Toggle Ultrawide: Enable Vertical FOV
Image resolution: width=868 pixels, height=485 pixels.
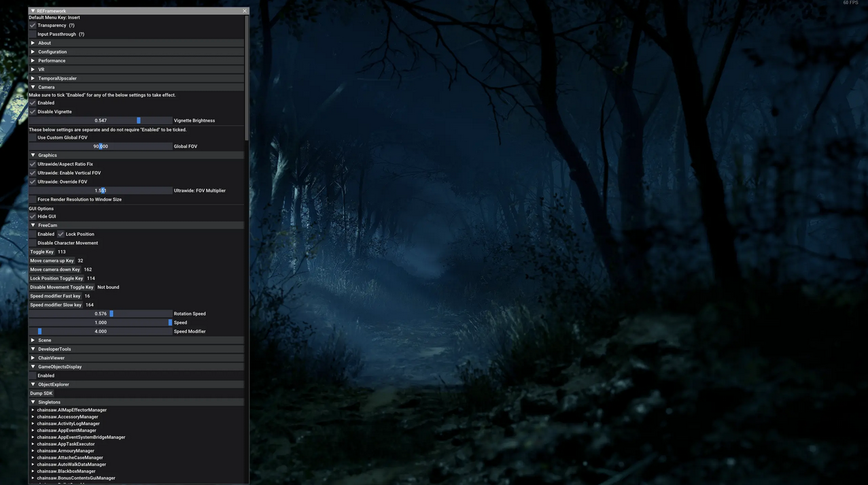pyautogui.click(x=33, y=173)
